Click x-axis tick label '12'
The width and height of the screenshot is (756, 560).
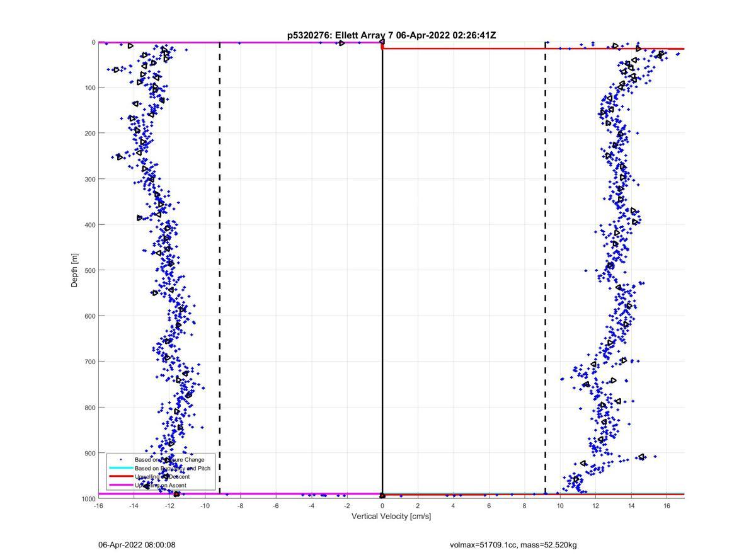(595, 506)
